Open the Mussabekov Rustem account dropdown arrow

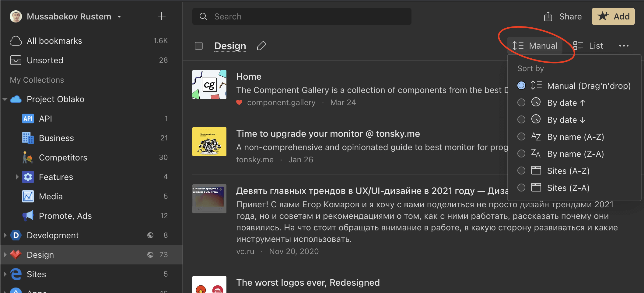pyautogui.click(x=119, y=17)
